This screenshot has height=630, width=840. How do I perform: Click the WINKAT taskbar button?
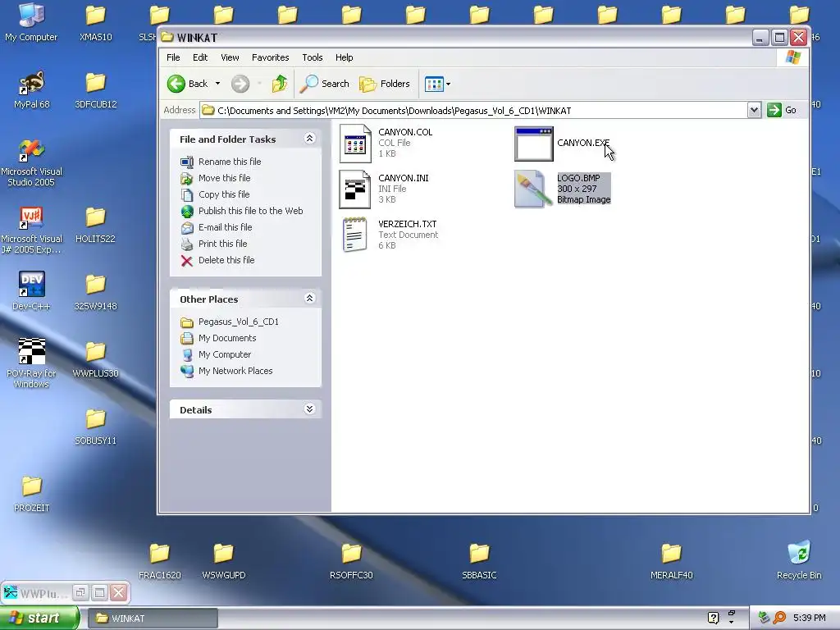[x=153, y=619]
